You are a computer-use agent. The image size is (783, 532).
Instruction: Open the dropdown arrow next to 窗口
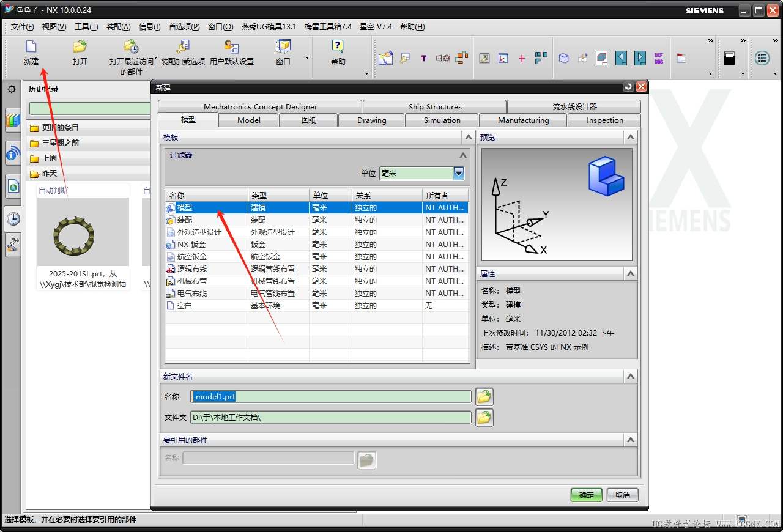click(307, 59)
